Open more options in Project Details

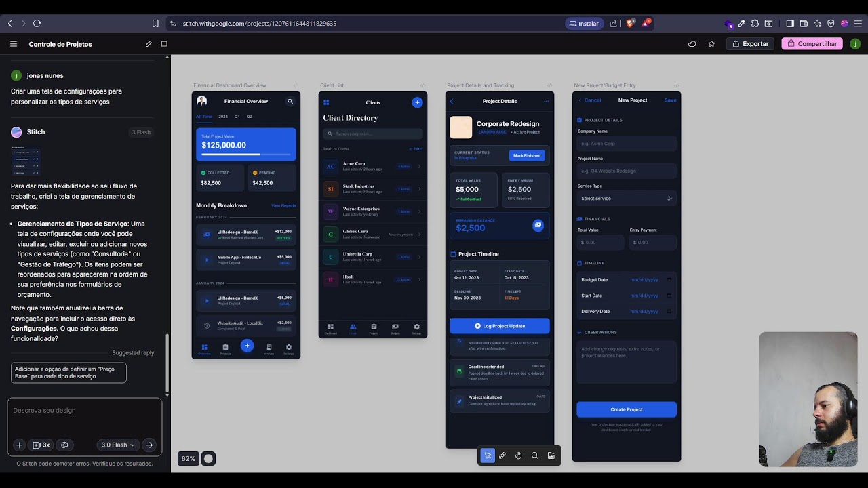[547, 102]
